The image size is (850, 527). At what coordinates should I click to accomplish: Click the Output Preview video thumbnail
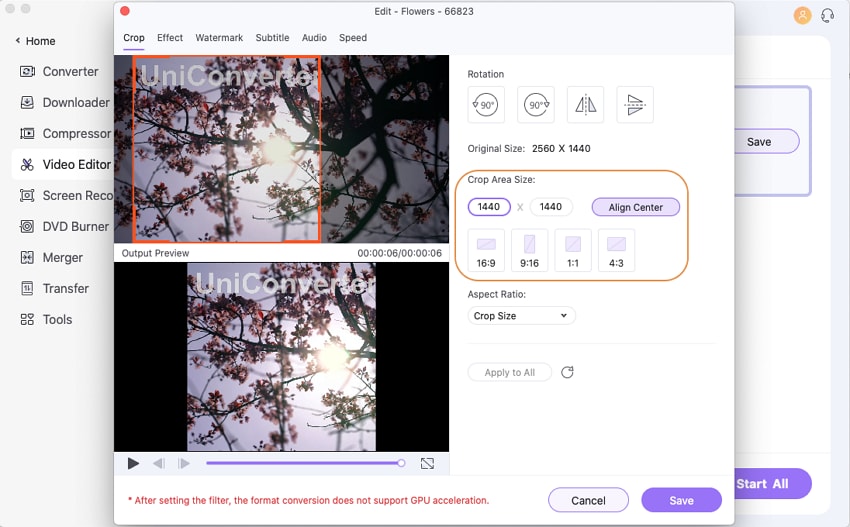tap(281, 357)
